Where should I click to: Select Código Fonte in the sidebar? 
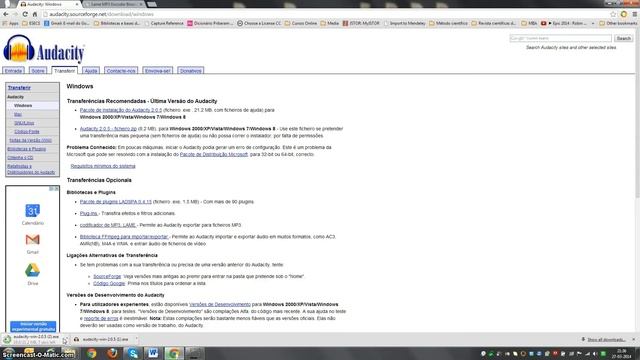pyautogui.click(x=27, y=131)
